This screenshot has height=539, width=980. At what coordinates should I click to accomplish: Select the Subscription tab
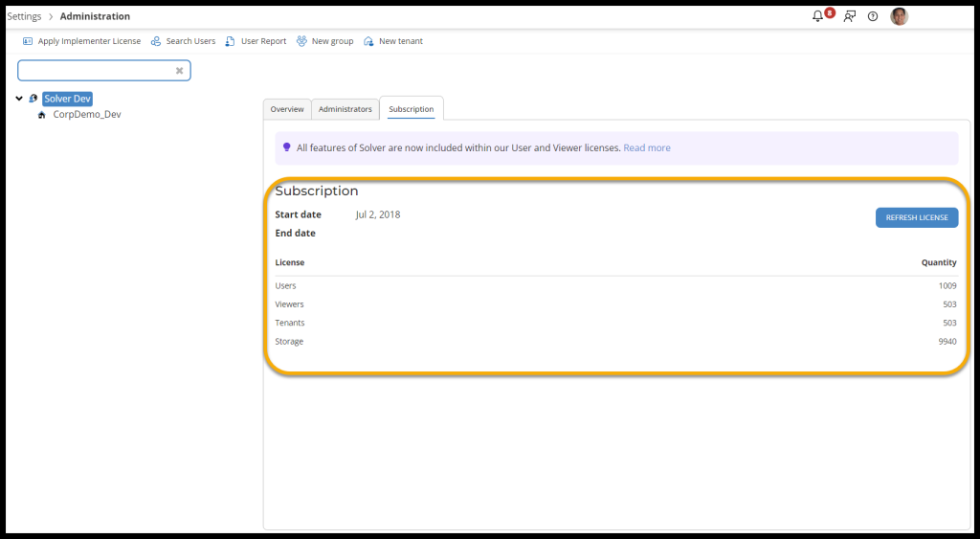[x=411, y=109]
